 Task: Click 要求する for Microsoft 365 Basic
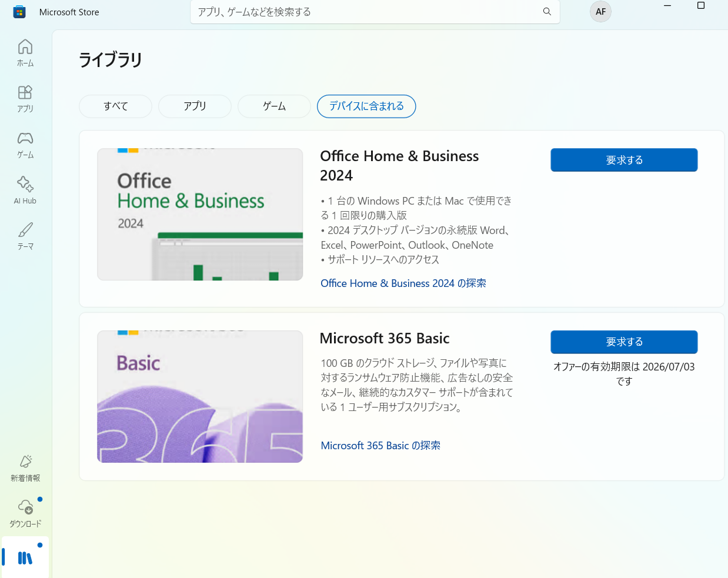click(624, 342)
